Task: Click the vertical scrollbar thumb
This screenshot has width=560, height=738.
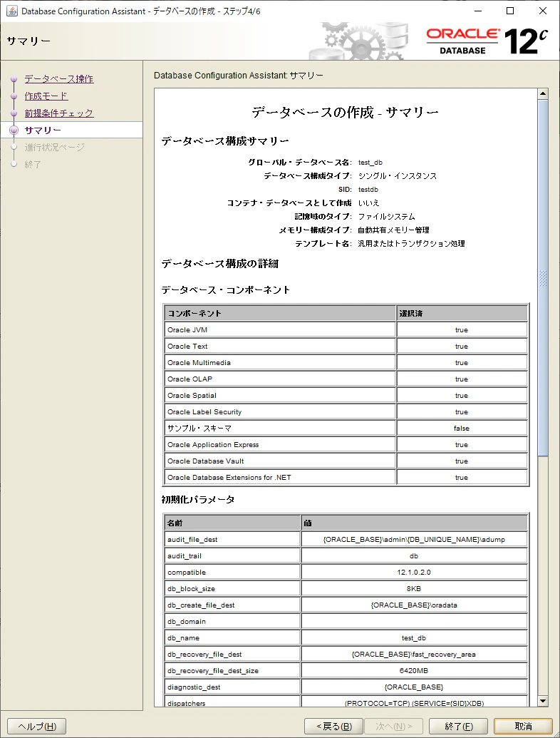Action: point(543,277)
